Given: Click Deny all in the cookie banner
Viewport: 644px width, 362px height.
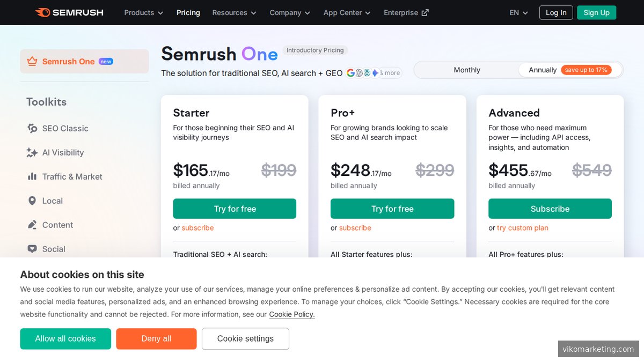Looking at the screenshot, I should 156,338.
